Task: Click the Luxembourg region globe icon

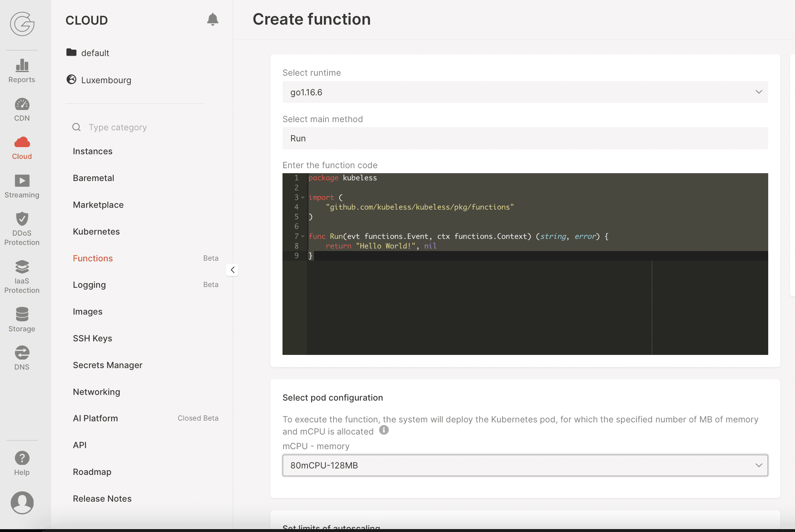Action: tap(71, 79)
